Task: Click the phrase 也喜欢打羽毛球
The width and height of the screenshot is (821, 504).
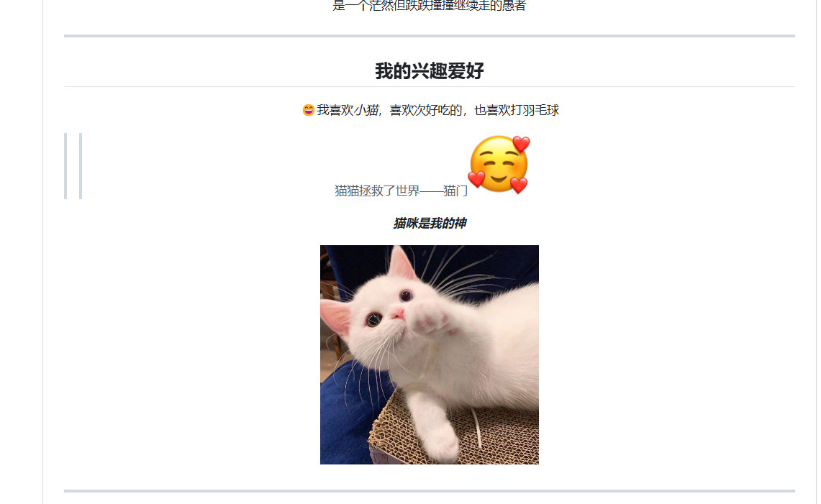Action: (x=517, y=111)
